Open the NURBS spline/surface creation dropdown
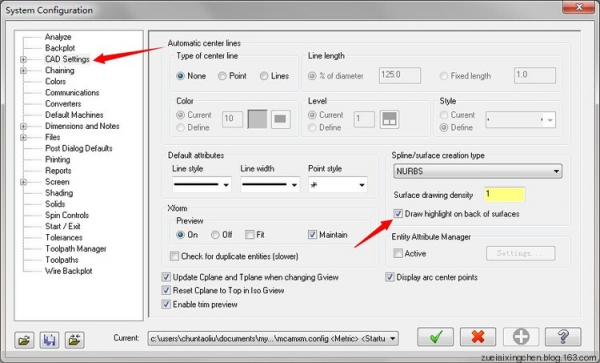Viewport: 600px width, 363px height. (x=478, y=171)
